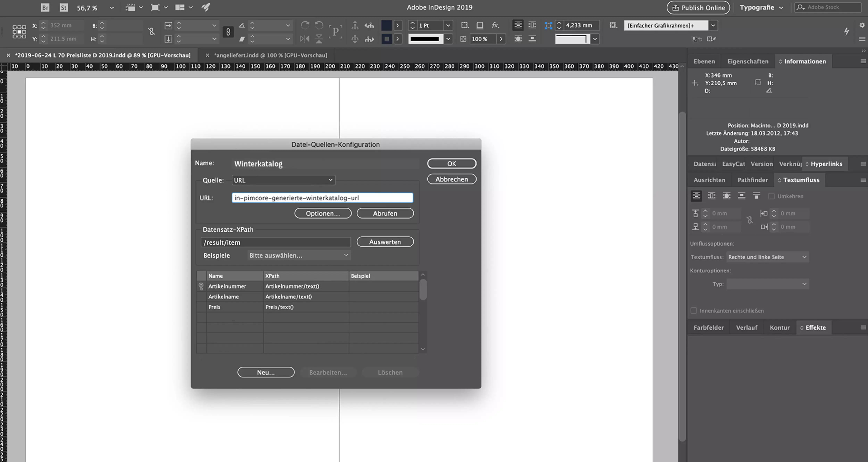Screen dimensions: 868x462
Task: Expand Beispiele 'Bitte auswählen...' dropdown
Action: [x=299, y=255]
